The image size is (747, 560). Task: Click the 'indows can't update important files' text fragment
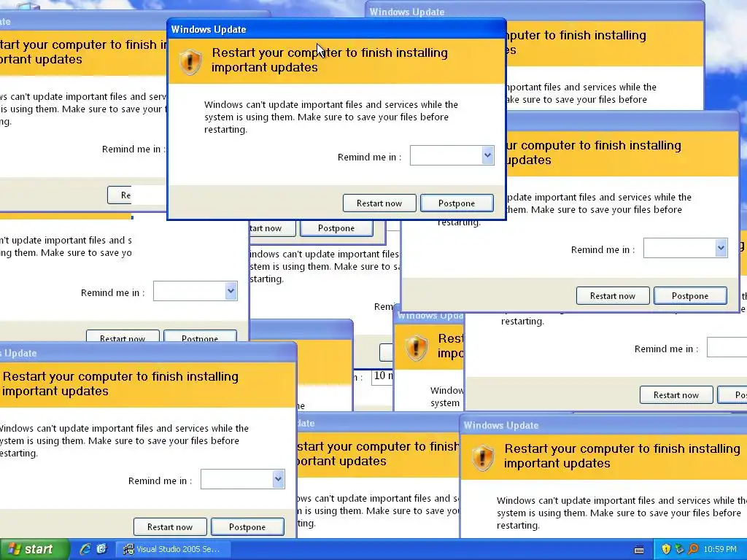pyautogui.click(x=325, y=254)
